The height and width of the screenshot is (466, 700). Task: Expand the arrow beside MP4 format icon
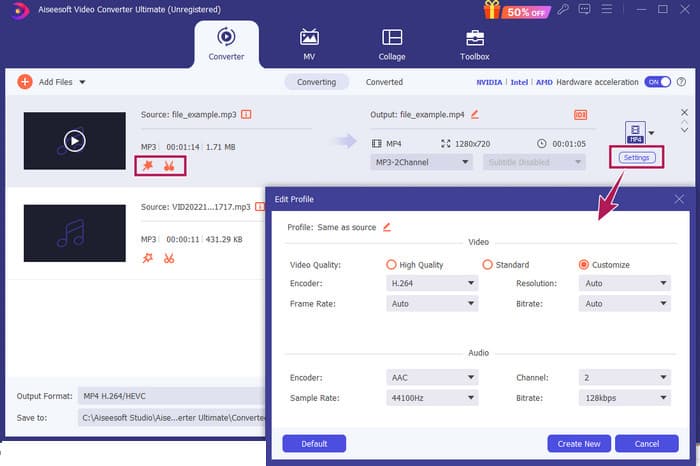(x=651, y=133)
